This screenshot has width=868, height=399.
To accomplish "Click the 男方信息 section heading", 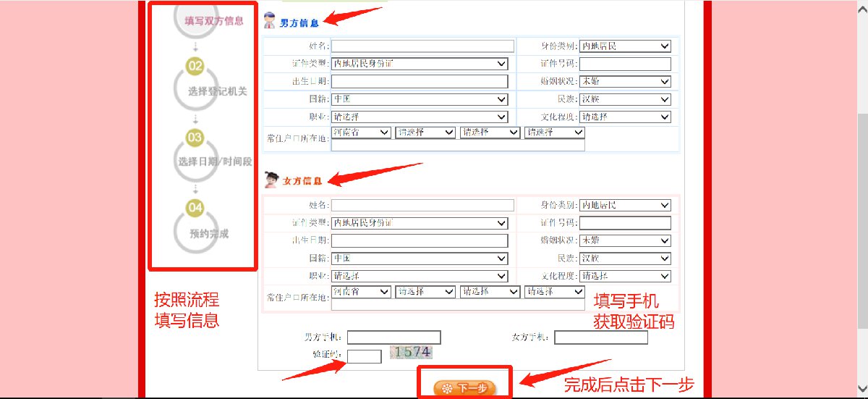I will pyautogui.click(x=299, y=22).
